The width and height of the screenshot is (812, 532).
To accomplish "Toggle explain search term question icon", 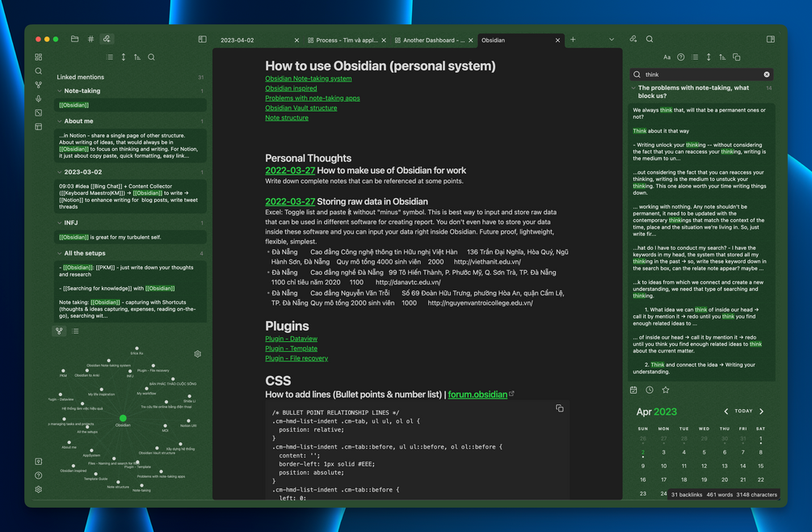I will [681, 57].
